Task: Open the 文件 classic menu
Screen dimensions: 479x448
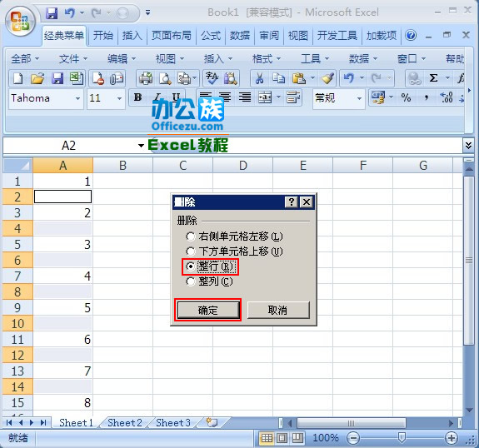Action: point(73,58)
